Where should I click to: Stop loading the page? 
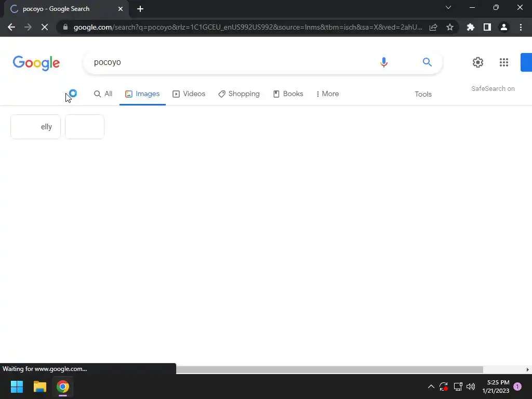(45, 27)
